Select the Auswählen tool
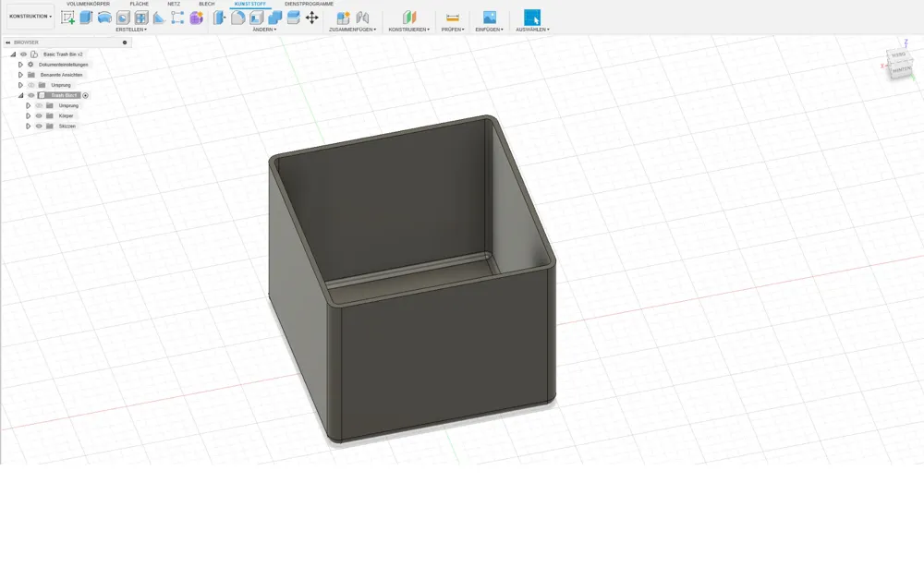Screen dimensions: 924x567 click(x=532, y=18)
